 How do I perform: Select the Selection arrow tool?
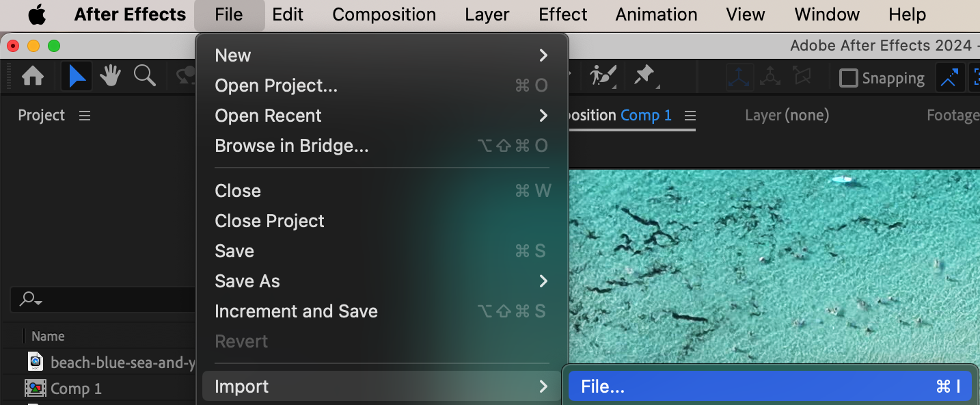pyautogui.click(x=77, y=77)
